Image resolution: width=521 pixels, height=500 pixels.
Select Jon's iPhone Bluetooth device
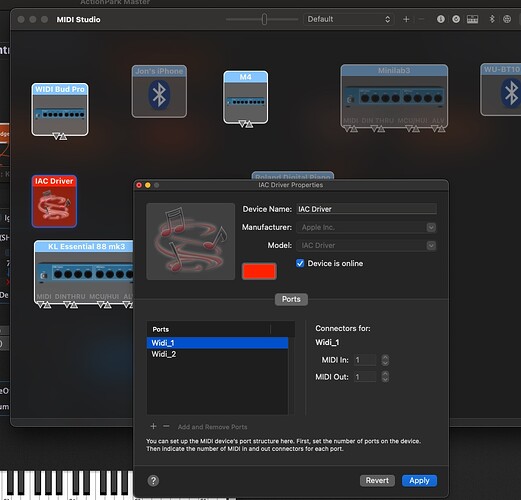pos(159,91)
